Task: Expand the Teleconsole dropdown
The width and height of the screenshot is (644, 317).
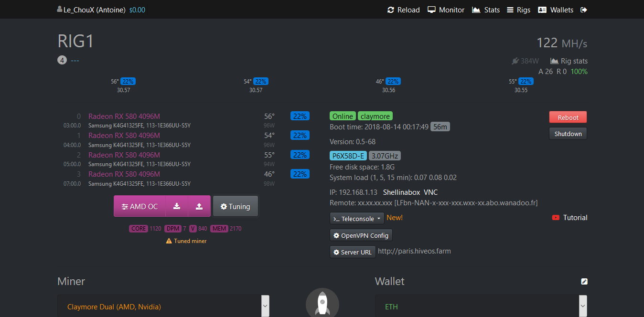Action: pos(357,219)
